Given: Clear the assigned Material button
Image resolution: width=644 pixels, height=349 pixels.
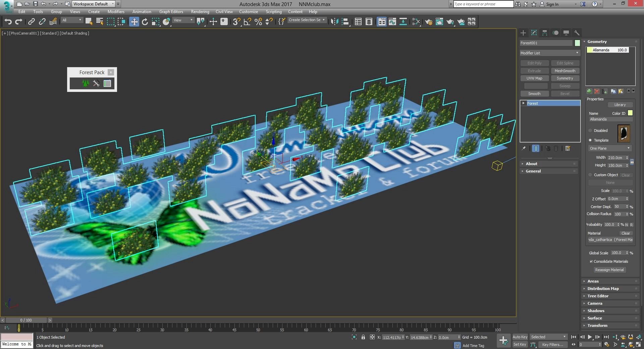Looking at the screenshot, I should coord(626,233).
